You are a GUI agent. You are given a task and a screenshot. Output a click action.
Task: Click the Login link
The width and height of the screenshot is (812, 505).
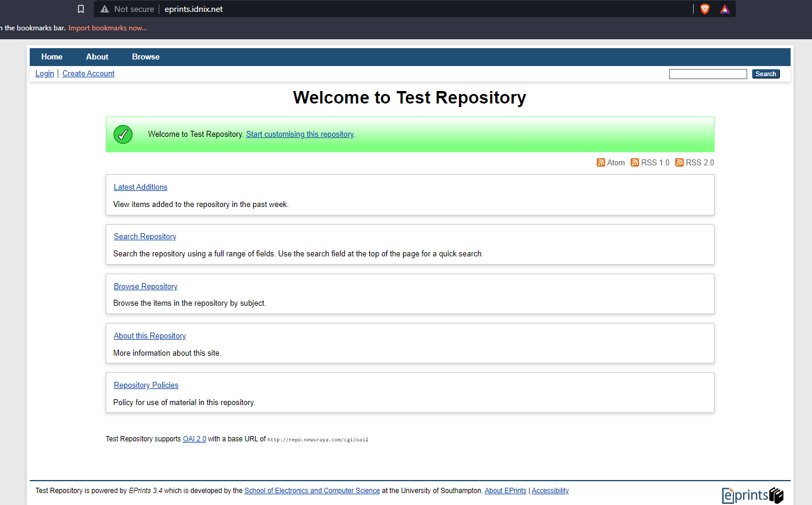pos(45,74)
